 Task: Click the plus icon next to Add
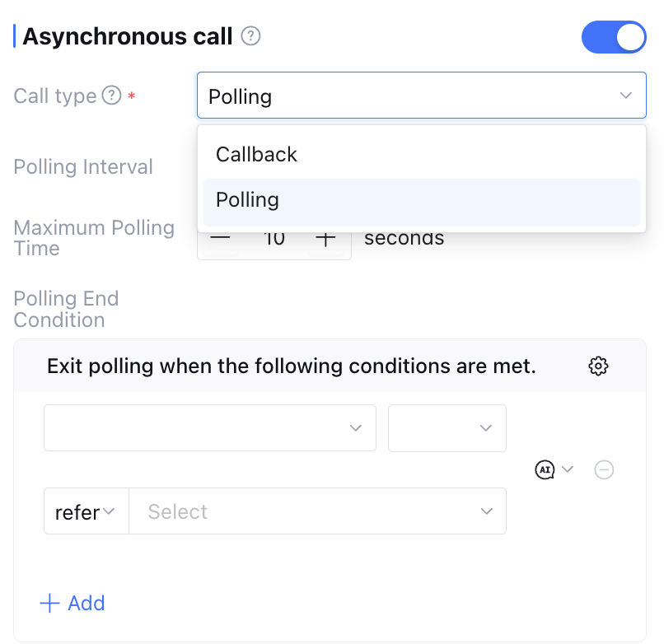click(x=49, y=604)
